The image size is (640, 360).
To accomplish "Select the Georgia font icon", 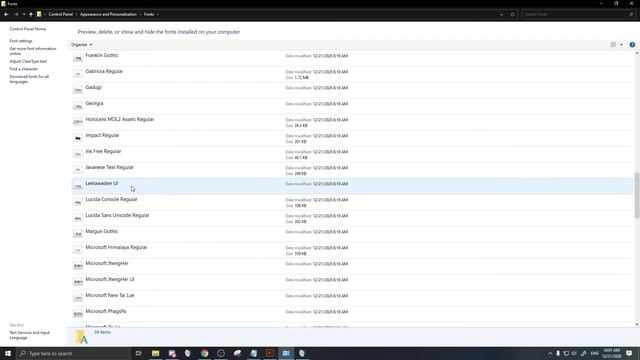I will (x=78, y=106).
